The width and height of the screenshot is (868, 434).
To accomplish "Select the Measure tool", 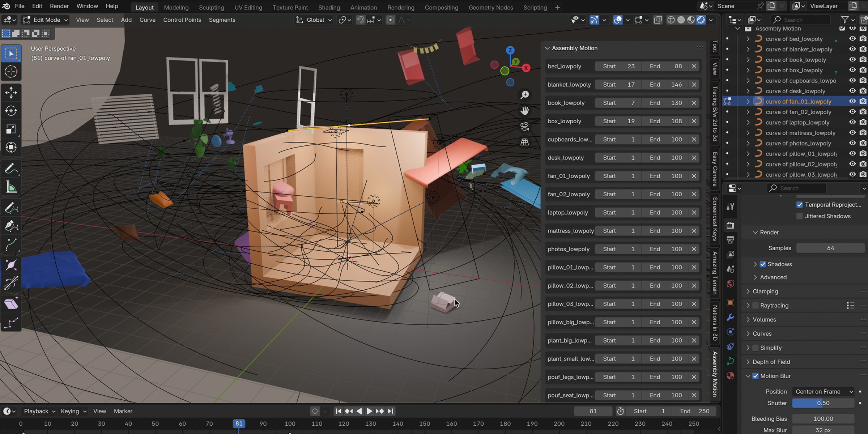I will [x=11, y=187].
